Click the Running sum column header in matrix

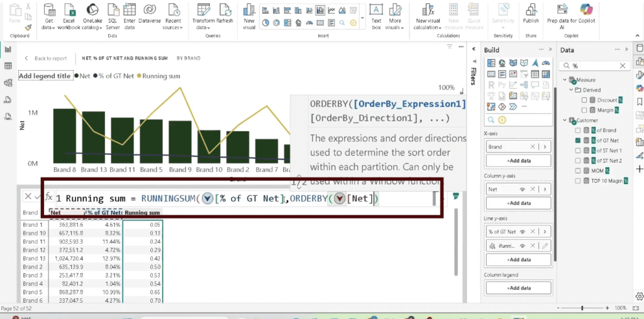[142, 213]
